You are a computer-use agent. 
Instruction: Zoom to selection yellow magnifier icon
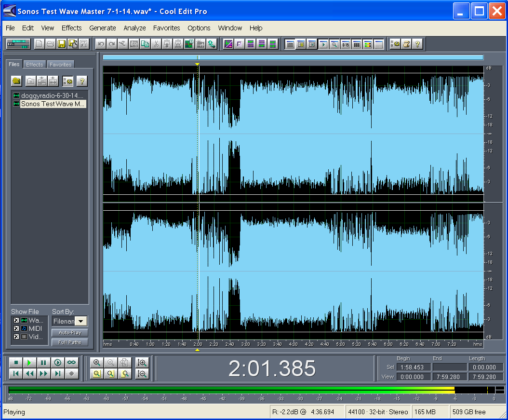coord(96,374)
